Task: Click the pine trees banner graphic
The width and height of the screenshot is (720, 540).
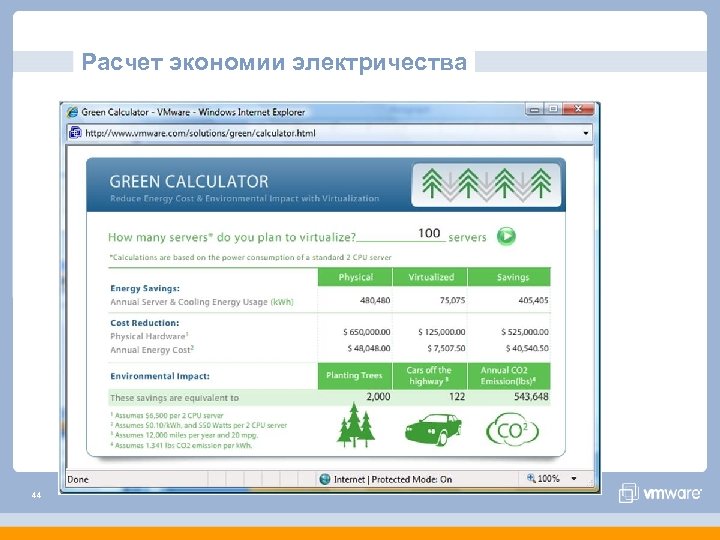Action: 486,184
